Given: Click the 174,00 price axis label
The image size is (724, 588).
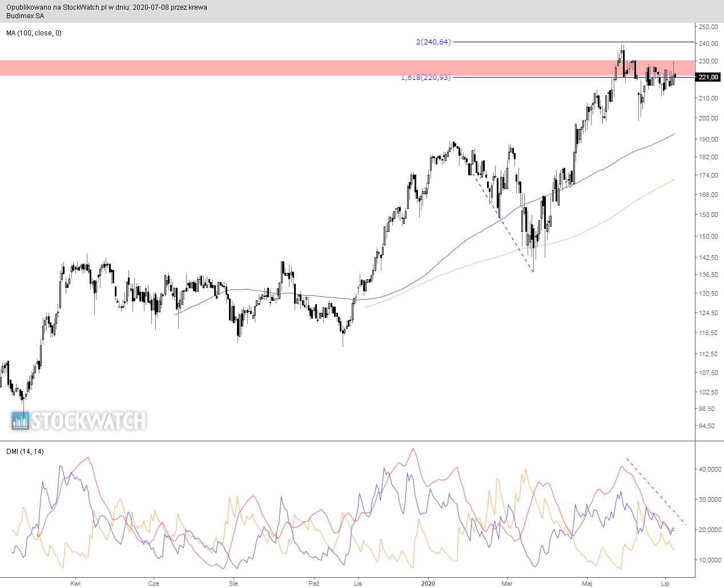Looking at the screenshot, I should (710, 175).
